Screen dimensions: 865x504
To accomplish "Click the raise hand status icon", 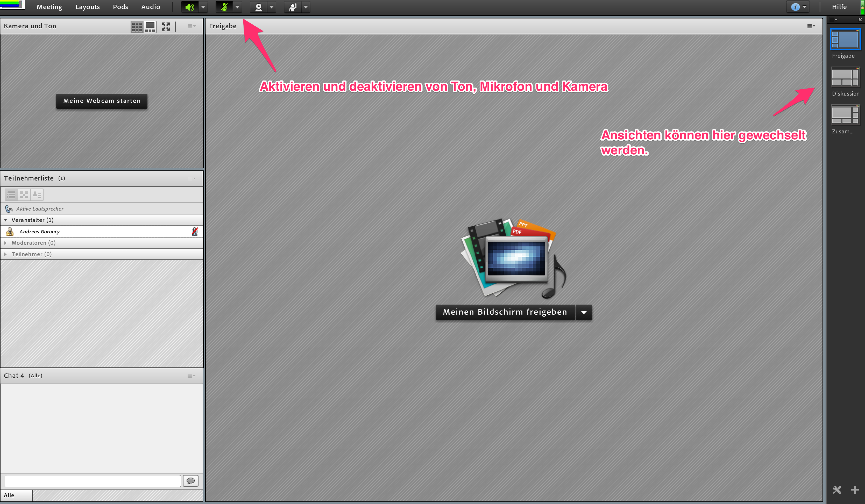I will 293,7.
